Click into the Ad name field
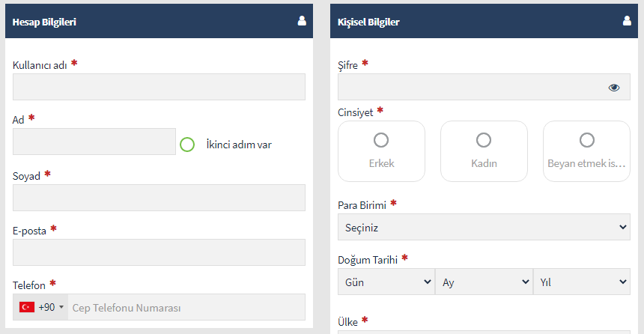 94,142
